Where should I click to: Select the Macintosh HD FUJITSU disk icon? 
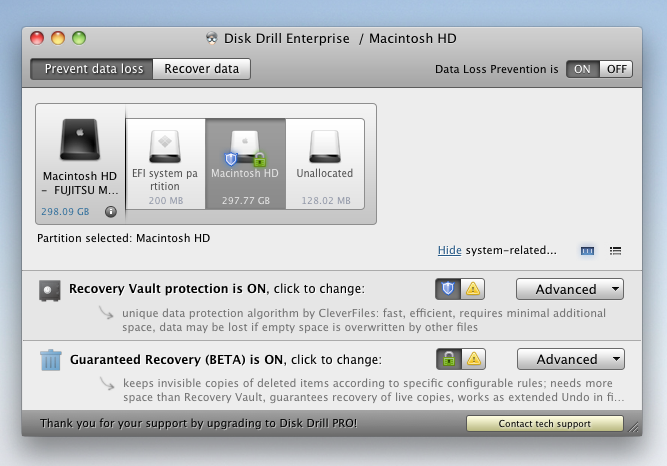click(x=80, y=140)
